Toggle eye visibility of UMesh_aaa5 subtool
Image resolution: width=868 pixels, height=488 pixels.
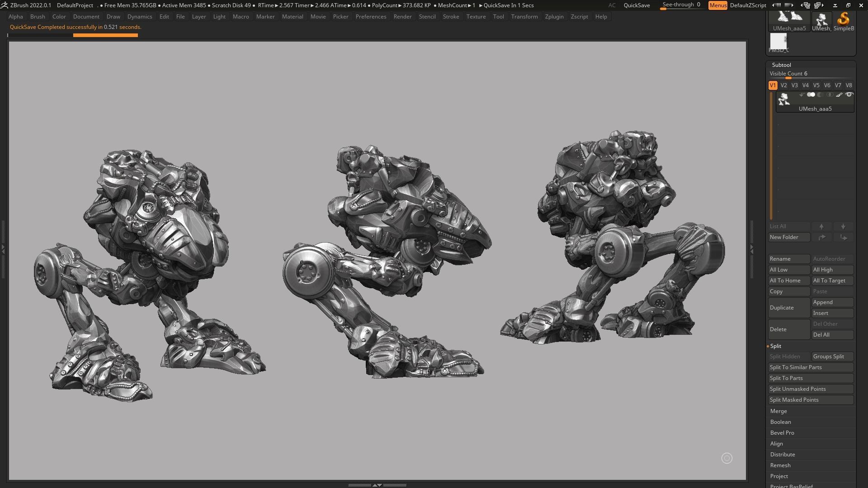point(849,95)
